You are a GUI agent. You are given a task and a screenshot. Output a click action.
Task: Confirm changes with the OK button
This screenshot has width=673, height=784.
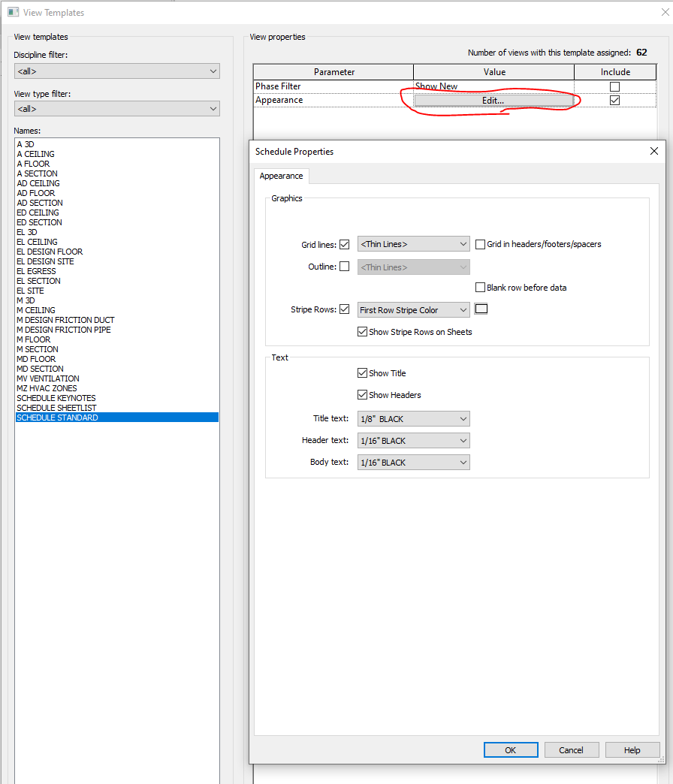click(511, 749)
